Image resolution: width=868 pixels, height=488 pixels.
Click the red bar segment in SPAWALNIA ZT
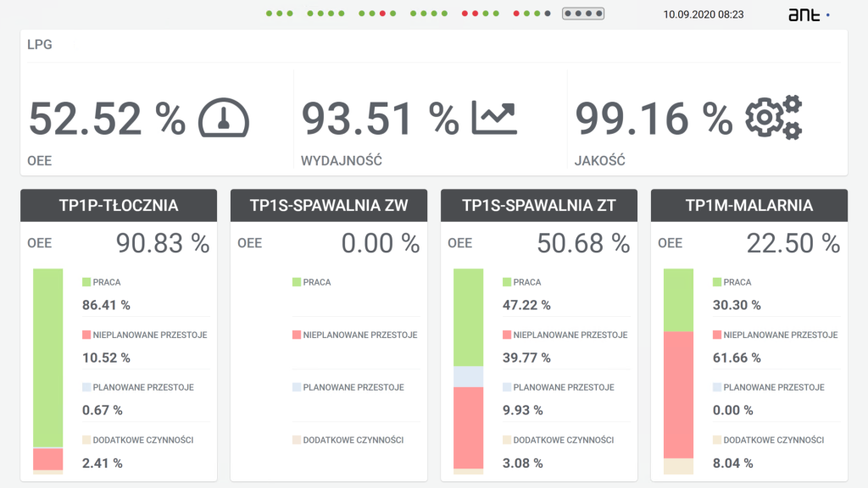[468, 428]
